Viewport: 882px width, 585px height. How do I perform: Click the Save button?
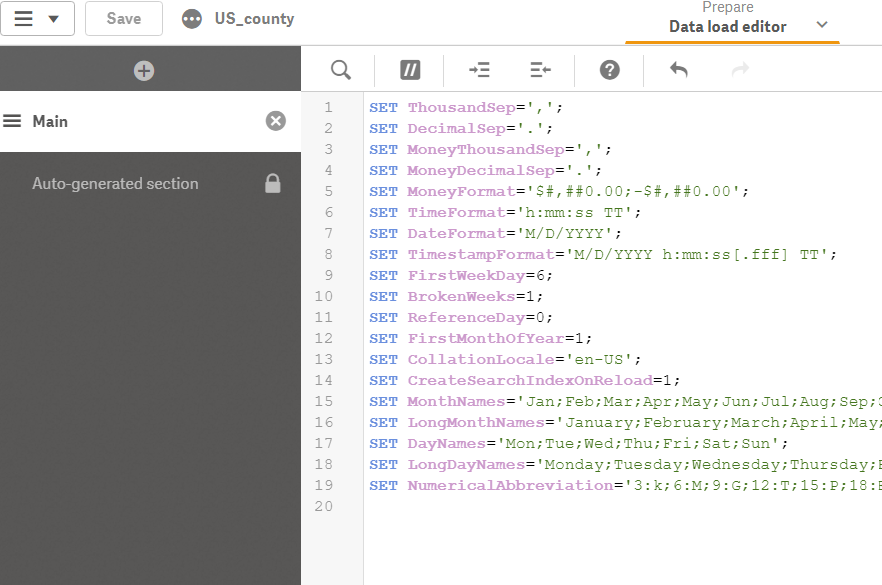124,19
